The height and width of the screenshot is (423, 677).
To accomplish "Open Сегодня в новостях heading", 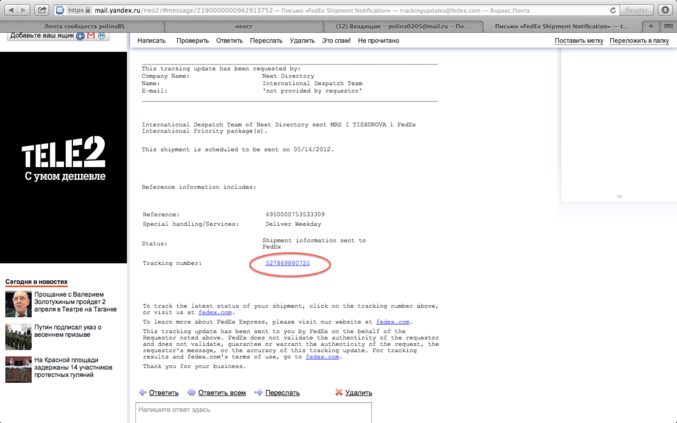I will coord(37,282).
